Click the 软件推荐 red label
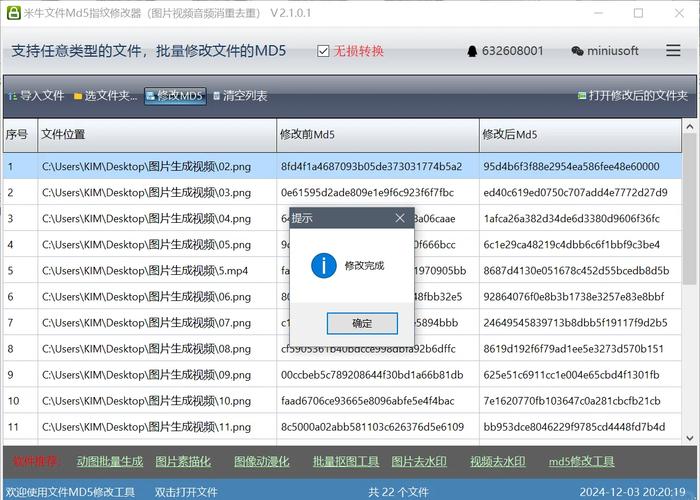Screen dimensions: 700x500 pos(37,461)
